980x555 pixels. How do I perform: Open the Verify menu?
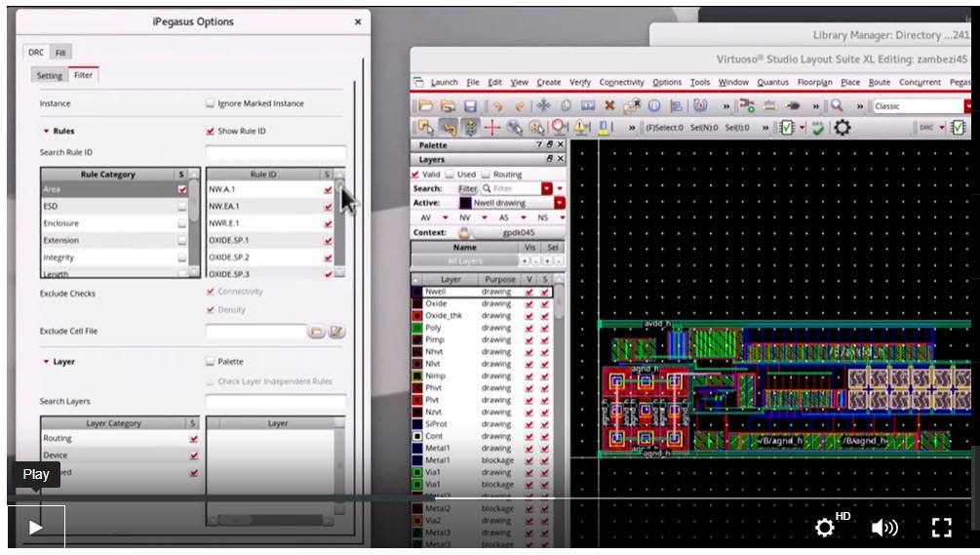coord(579,83)
